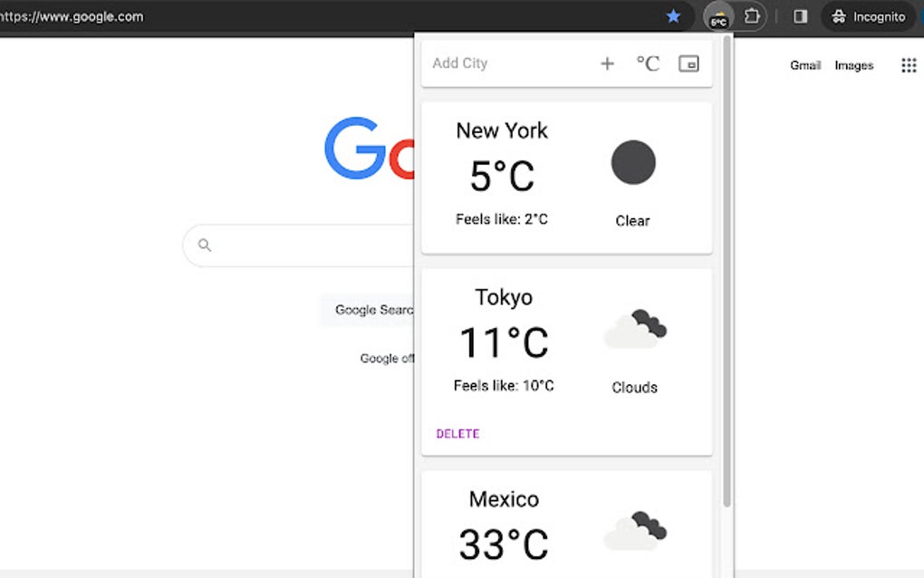Switch to Google Images
Screen dimensions: 924x578
(x=853, y=65)
